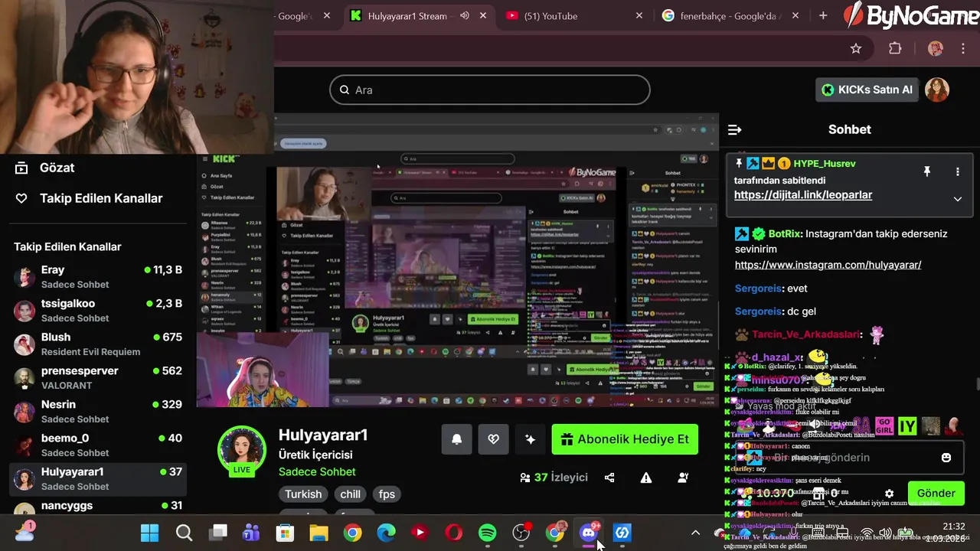The width and height of the screenshot is (980, 551).
Task: Open the emoji picker in chat input
Action: [946, 458]
